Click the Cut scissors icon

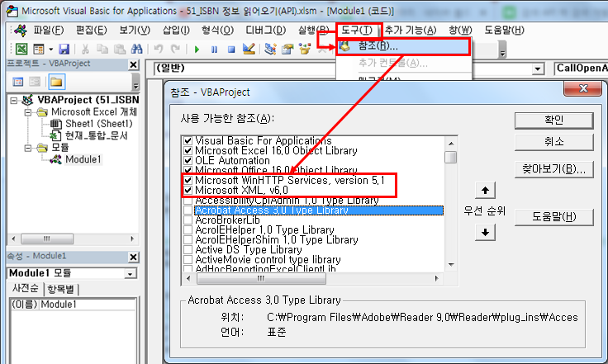[x=85, y=50]
